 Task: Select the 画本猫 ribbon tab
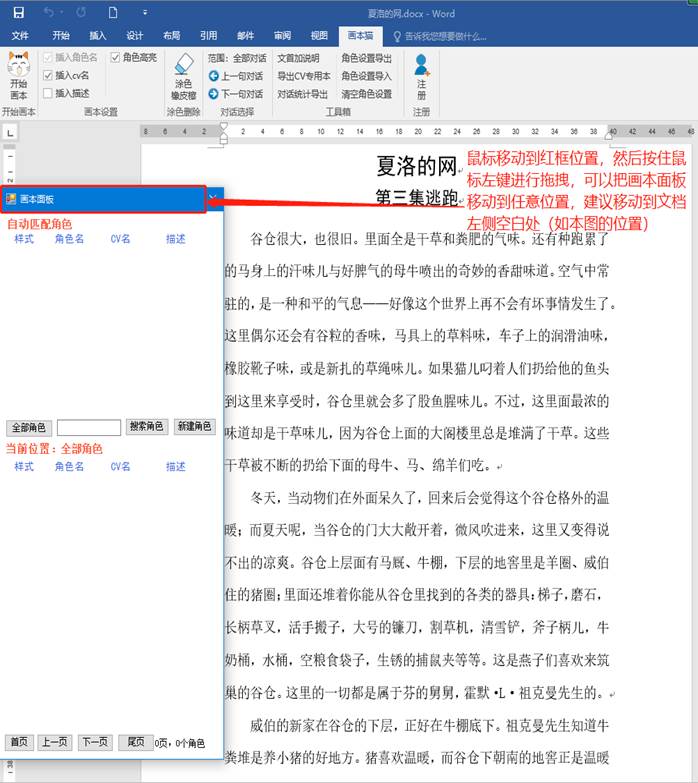(360, 35)
